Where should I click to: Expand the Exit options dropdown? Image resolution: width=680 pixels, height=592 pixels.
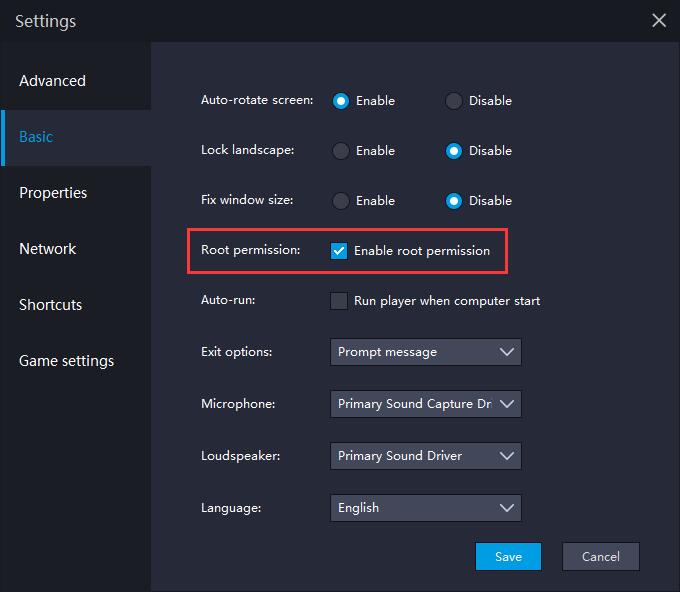[x=425, y=352]
